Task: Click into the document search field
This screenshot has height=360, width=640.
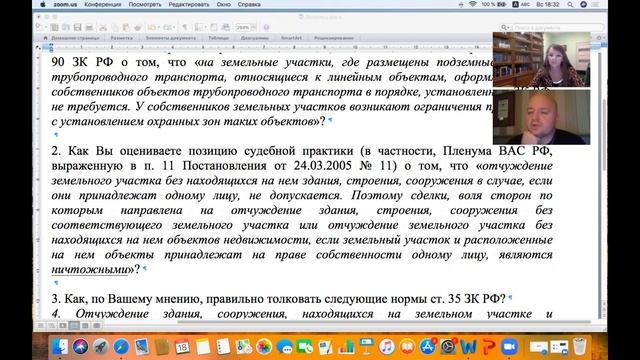Action: click(x=558, y=27)
